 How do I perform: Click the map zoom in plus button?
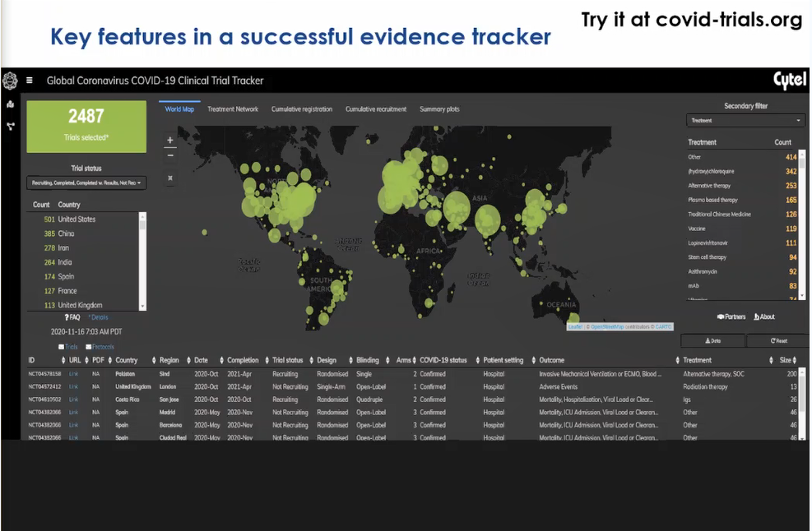170,141
